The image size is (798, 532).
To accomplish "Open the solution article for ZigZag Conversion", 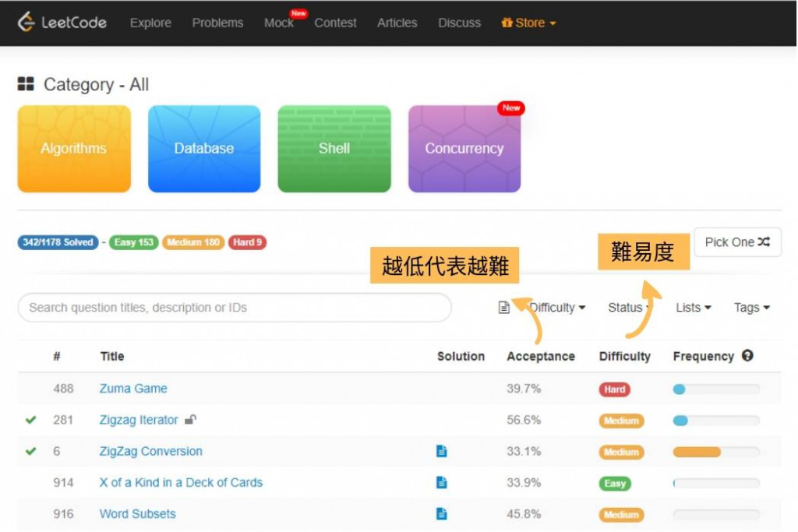I will click(442, 451).
